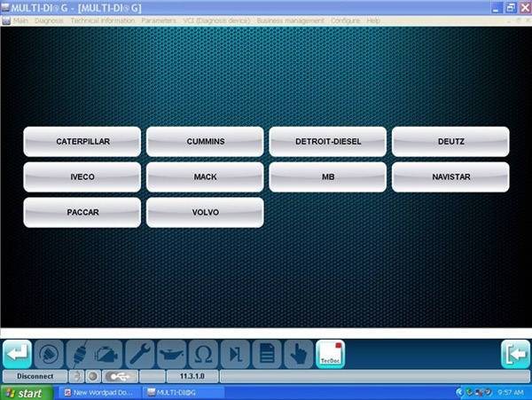Open the Diagnosis menu

point(50,20)
